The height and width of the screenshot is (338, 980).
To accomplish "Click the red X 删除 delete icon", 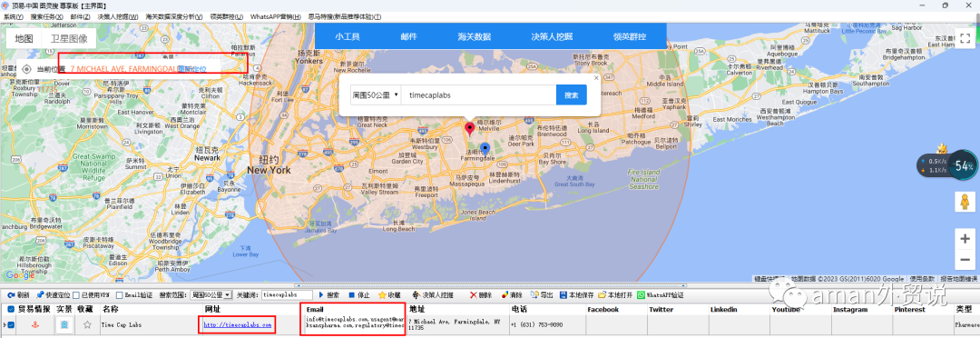I will pos(473,294).
